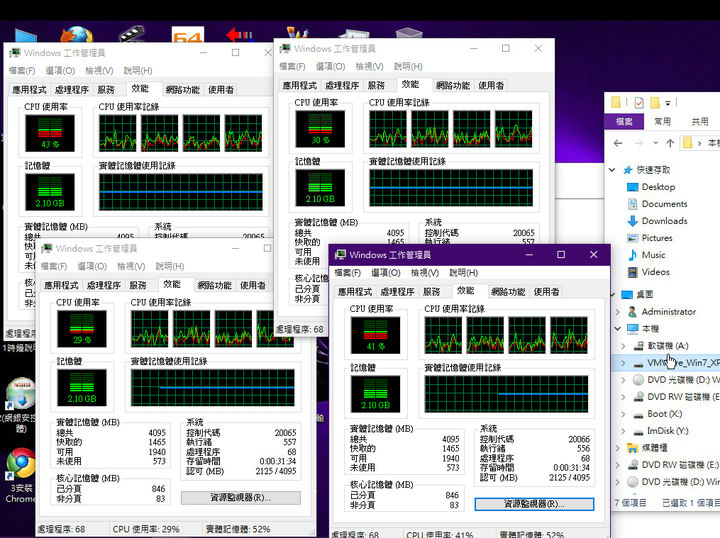Click 41 % CPU usage gauge
The image size is (720, 538).
[376, 335]
